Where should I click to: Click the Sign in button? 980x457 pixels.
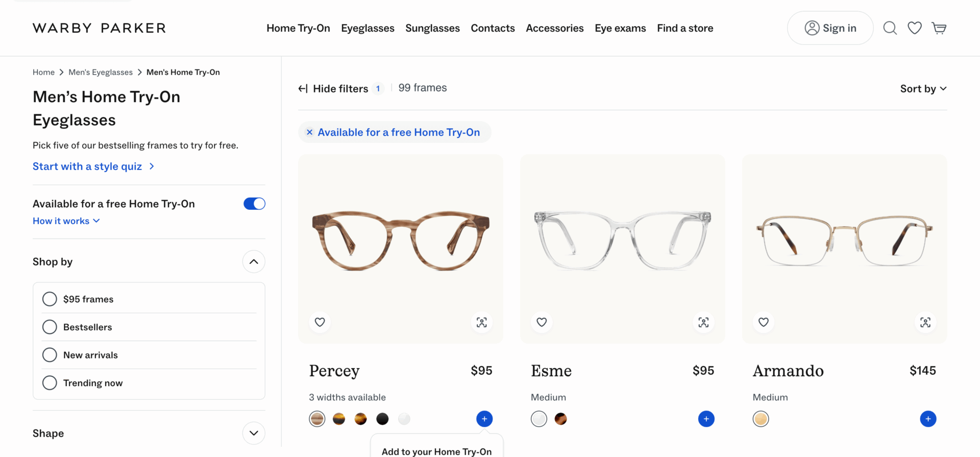tap(830, 28)
